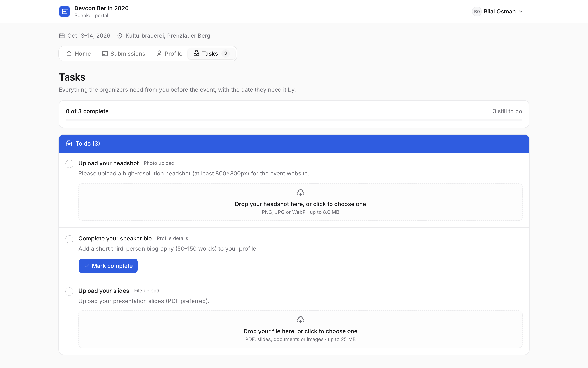Click the Bilal Osman user name

tap(500, 11)
